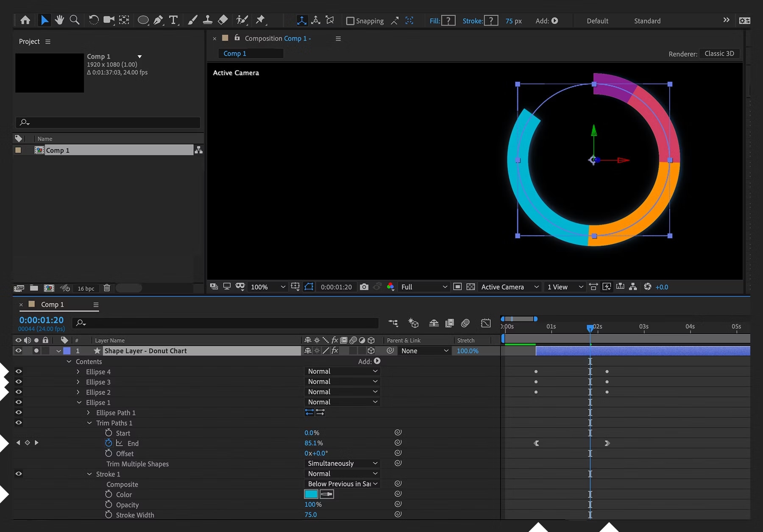Select the Pen tool in the toolbar
The image size is (763, 532).
point(158,20)
